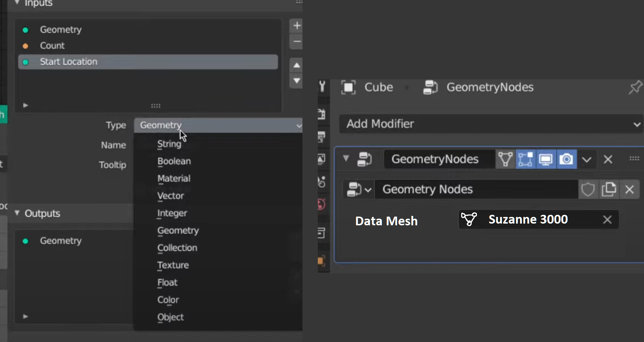Collapse the Outputs panel section

click(x=17, y=213)
